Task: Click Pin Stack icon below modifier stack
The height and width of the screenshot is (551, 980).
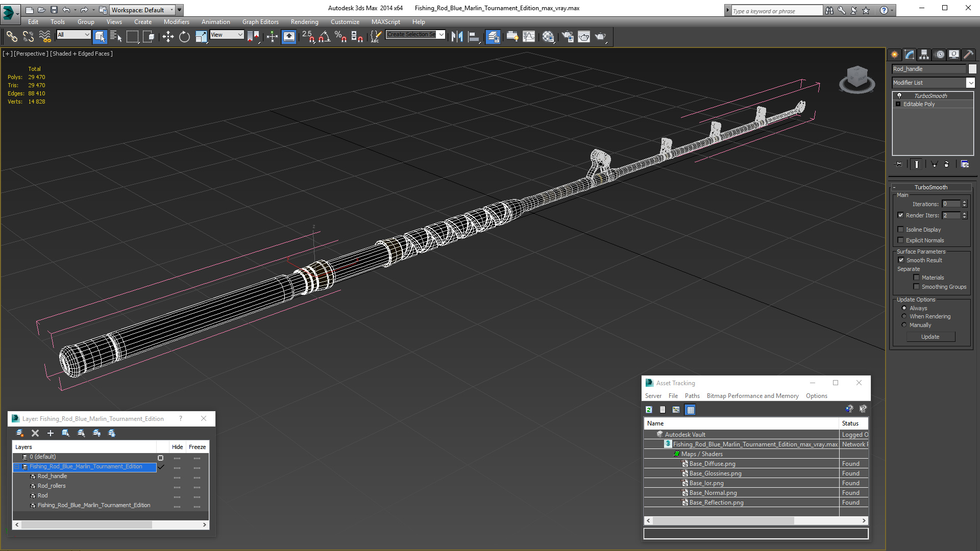Action: coord(899,164)
